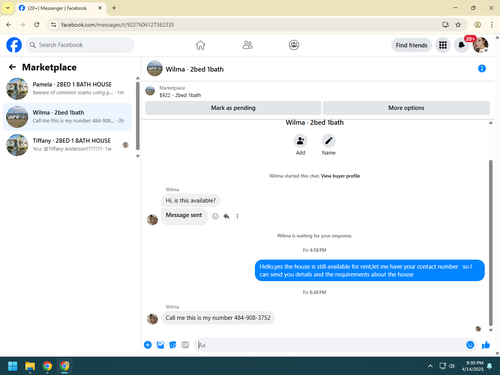Open the tab search dropdown arrow
This screenshot has width=500, height=375.
pos(8,8)
